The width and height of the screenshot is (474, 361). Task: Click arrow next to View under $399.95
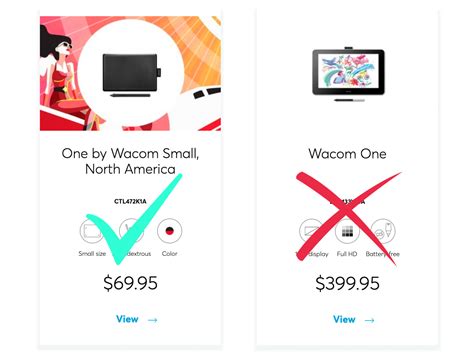point(369,320)
